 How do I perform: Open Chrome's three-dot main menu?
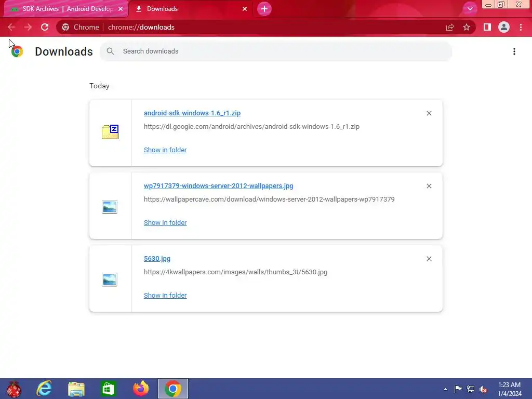pyautogui.click(x=521, y=27)
